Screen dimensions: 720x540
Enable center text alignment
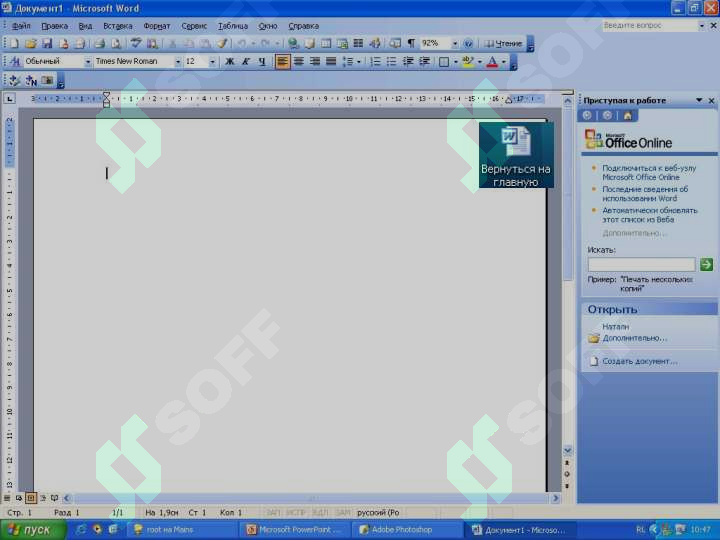[x=299, y=62]
